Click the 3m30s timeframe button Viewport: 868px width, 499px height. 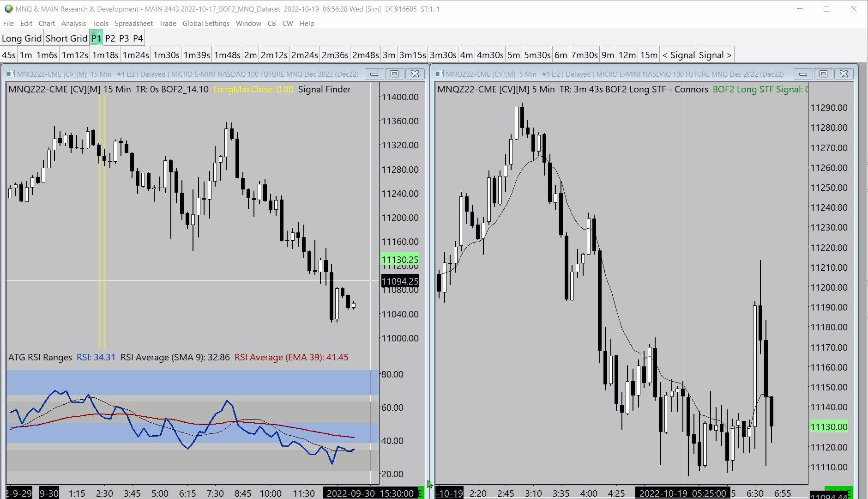(443, 55)
